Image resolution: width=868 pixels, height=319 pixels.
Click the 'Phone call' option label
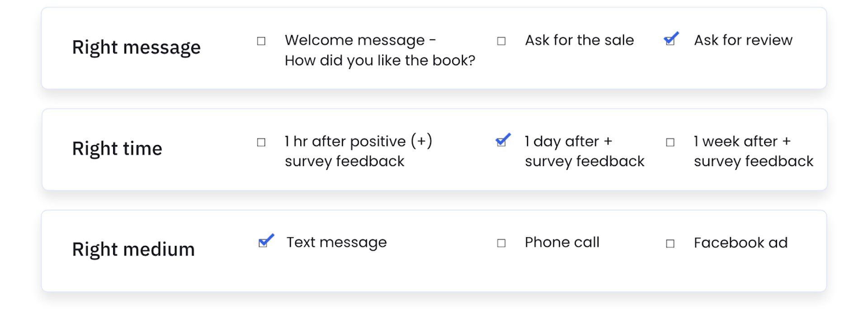pos(562,243)
